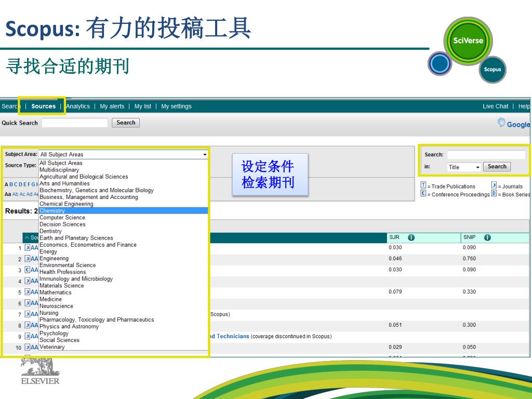Choose Materials Science from the list

pos(123,286)
